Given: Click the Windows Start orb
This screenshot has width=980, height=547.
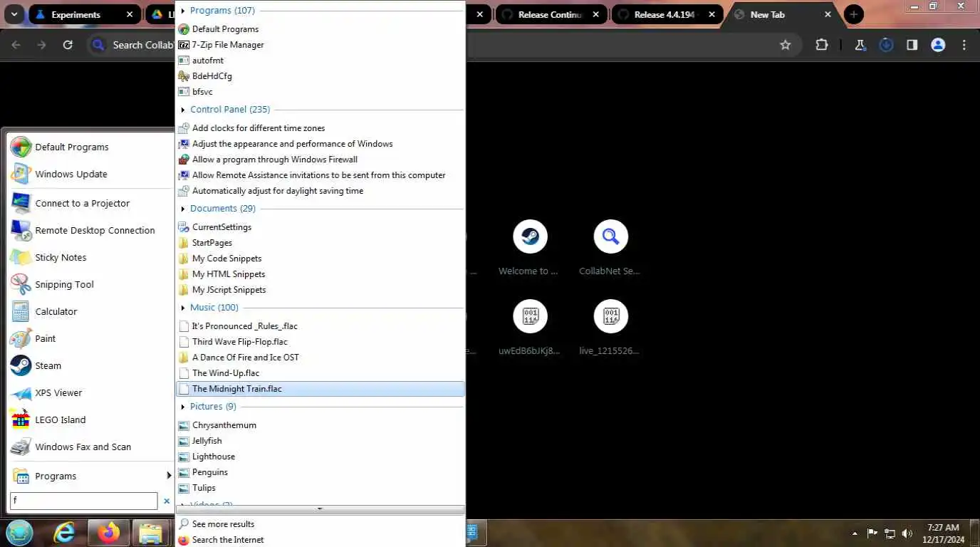Looking at the screenshot, I should pos(19,533).
